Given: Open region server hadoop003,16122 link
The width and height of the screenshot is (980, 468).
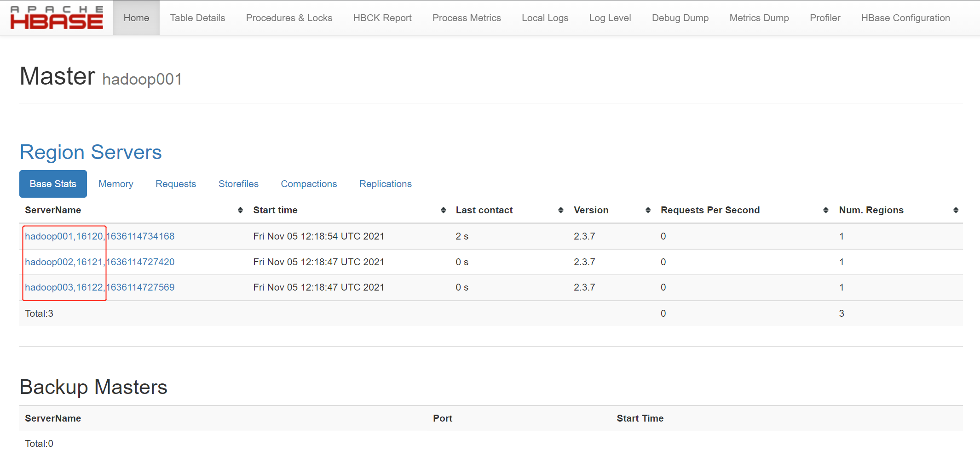Looking at the screenshot, I should 100,287.
